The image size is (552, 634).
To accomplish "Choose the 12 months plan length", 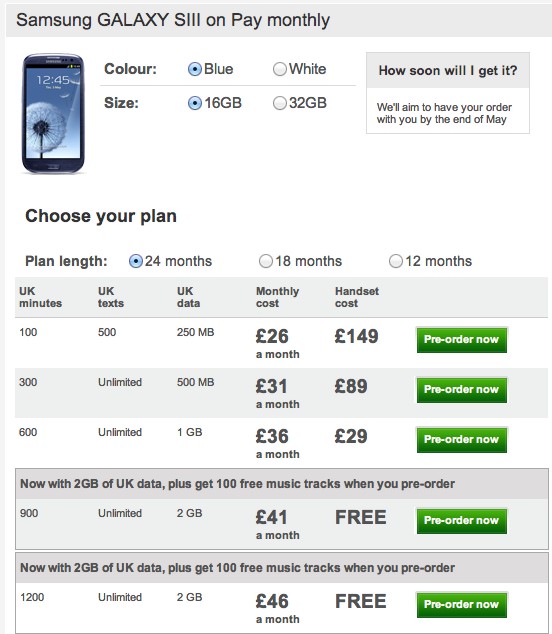I will point(395,261).
